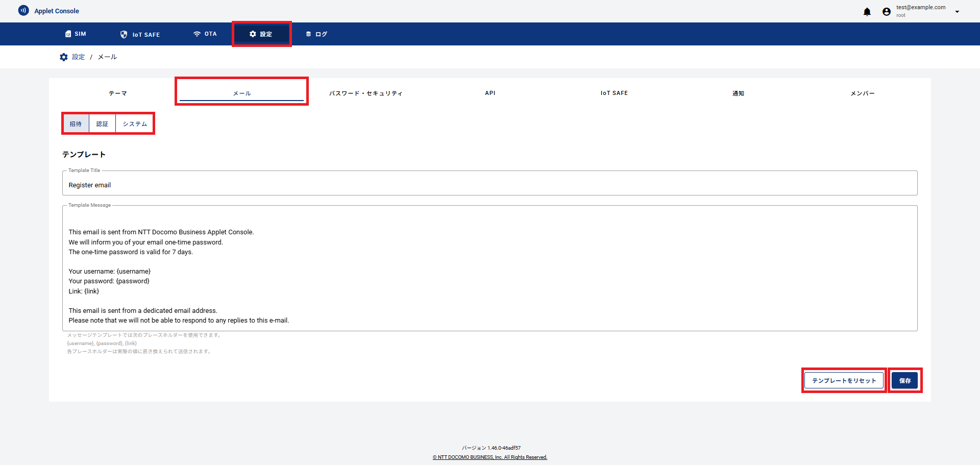Switch to the パスワード・セキュリティ tab
The height and width of the screenshot is (465, 980).
tap(365, 93)
